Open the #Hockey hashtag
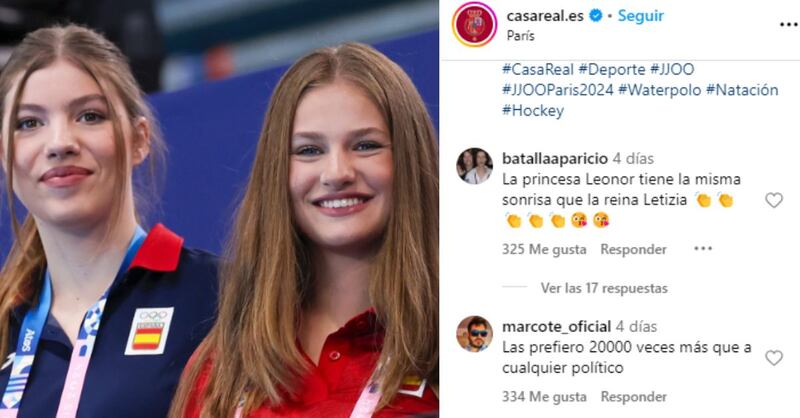 pos(533,111)
